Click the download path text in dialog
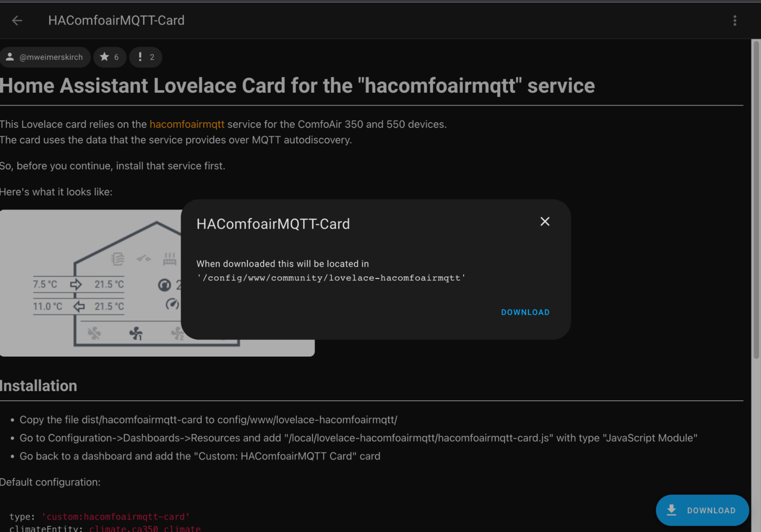761x532 pixels. (x=331, y=278)
